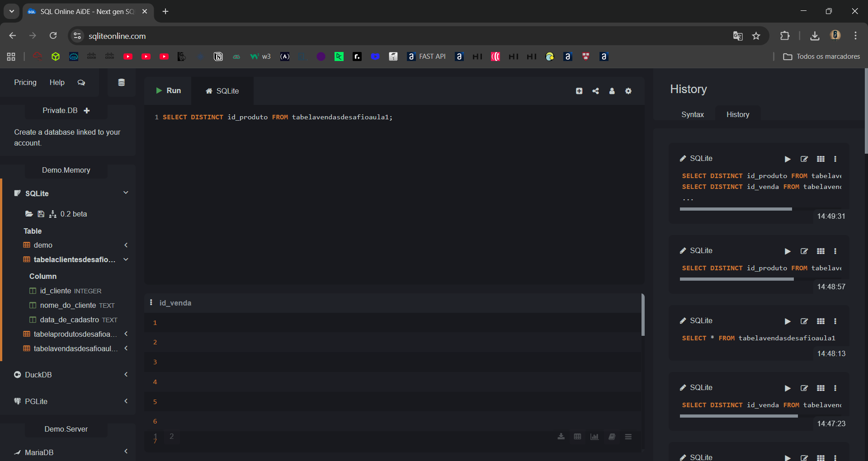Select the SQLite editor tab
The height and width of the screenshot is (461, 868).
pyautogui.click(x=222, y=91)
